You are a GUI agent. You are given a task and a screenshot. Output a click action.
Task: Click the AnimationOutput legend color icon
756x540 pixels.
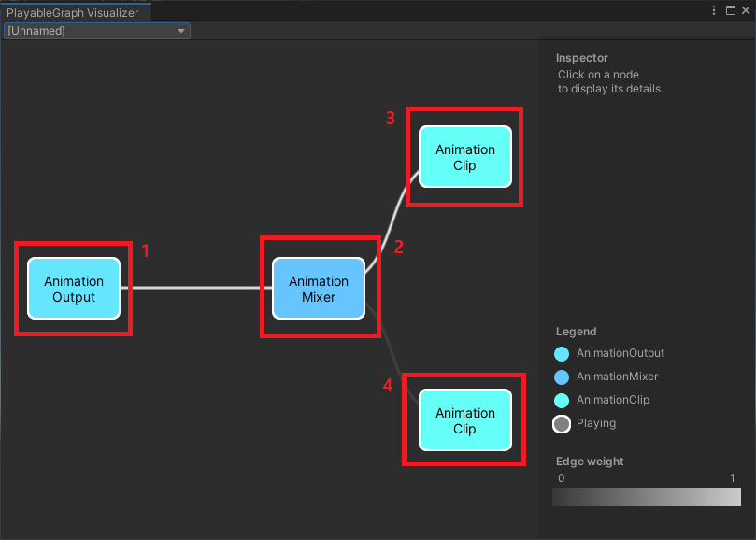tap(561, 353)
